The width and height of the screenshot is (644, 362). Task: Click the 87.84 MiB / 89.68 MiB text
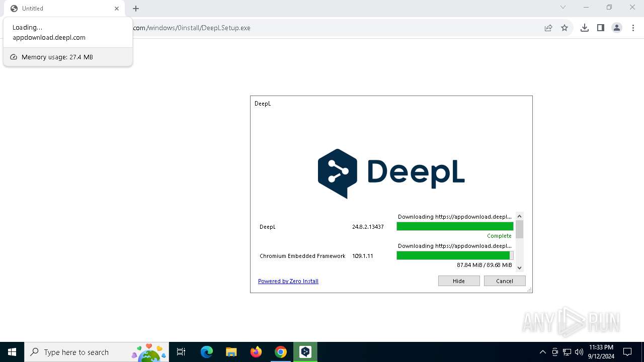coord(485,265)
